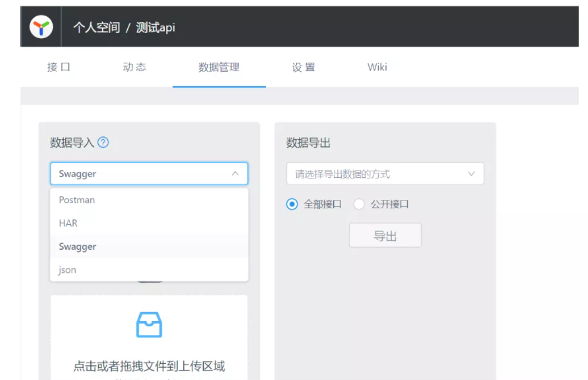This screenshot has width=588, height=380.
Task: Pick json from the import list
Action: [x=67, y=270]
